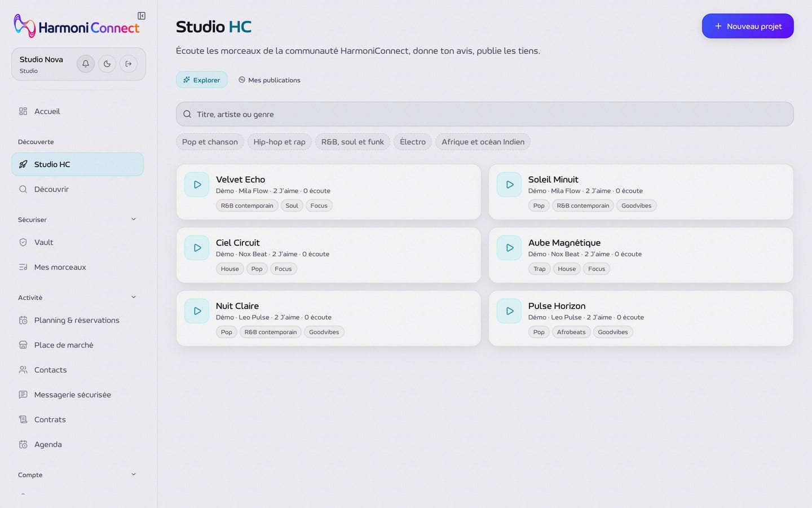
Task: Filter by Hip-hop et rap
Action: (279, 142)
